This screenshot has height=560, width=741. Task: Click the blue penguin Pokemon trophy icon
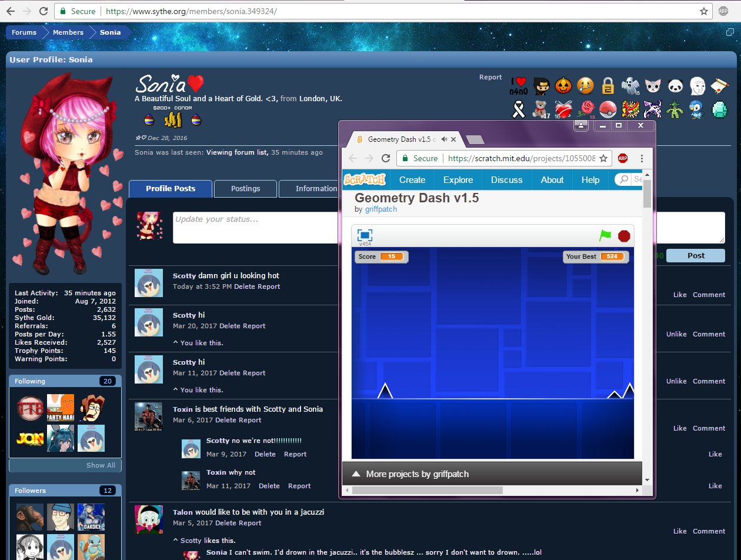[697, 109]
